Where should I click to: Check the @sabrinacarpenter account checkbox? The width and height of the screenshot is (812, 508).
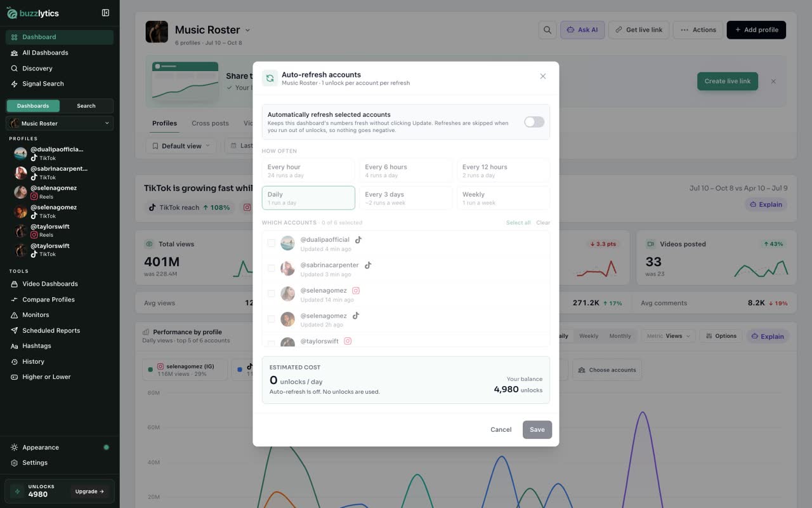[272, 269]
